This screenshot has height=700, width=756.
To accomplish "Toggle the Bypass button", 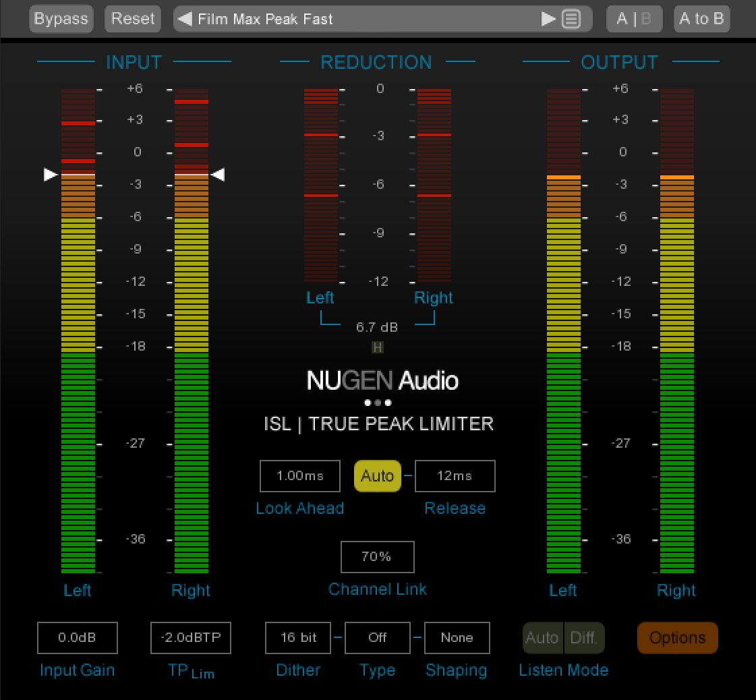I will tap(61, 19).
